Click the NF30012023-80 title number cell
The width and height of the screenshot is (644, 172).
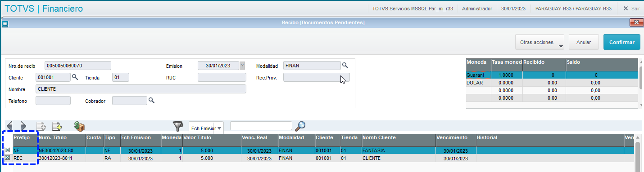click(62, 151)
